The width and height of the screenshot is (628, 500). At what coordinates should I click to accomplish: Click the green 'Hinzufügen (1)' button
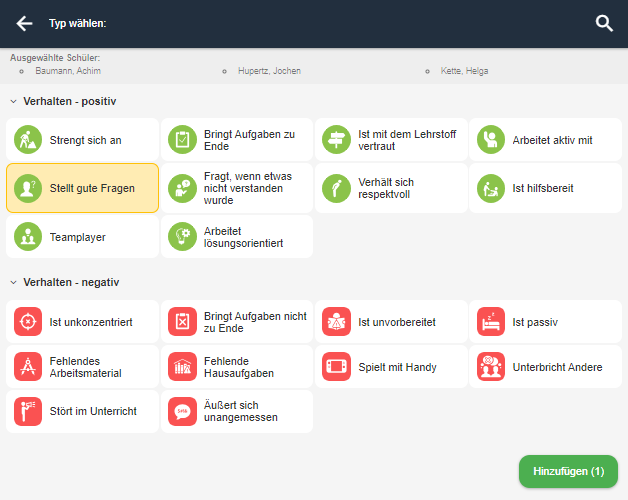pyautogui.click(x=568, y=471)
